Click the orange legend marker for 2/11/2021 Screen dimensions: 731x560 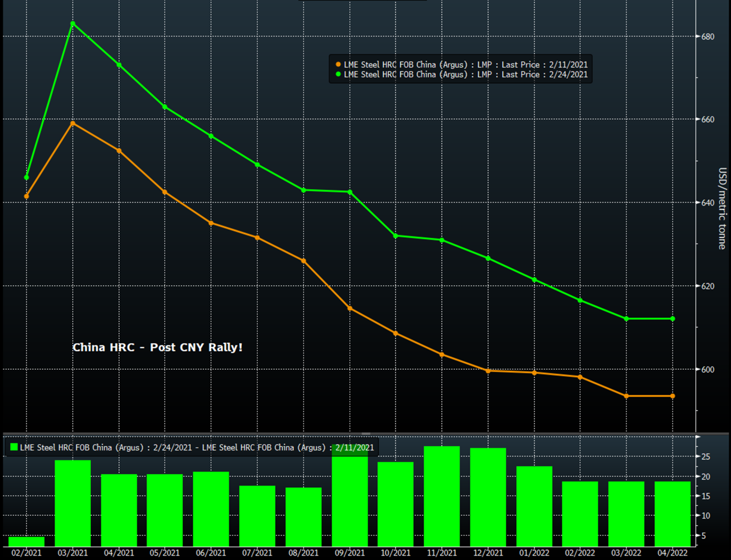(x=338, y=65)
